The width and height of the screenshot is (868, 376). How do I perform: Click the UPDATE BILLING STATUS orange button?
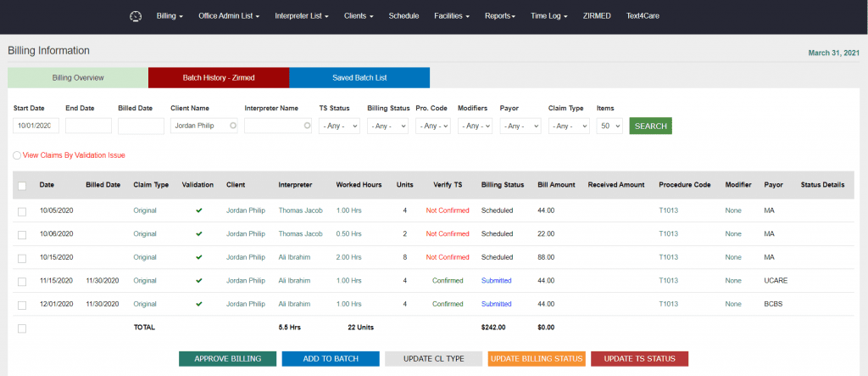(536, 358)
